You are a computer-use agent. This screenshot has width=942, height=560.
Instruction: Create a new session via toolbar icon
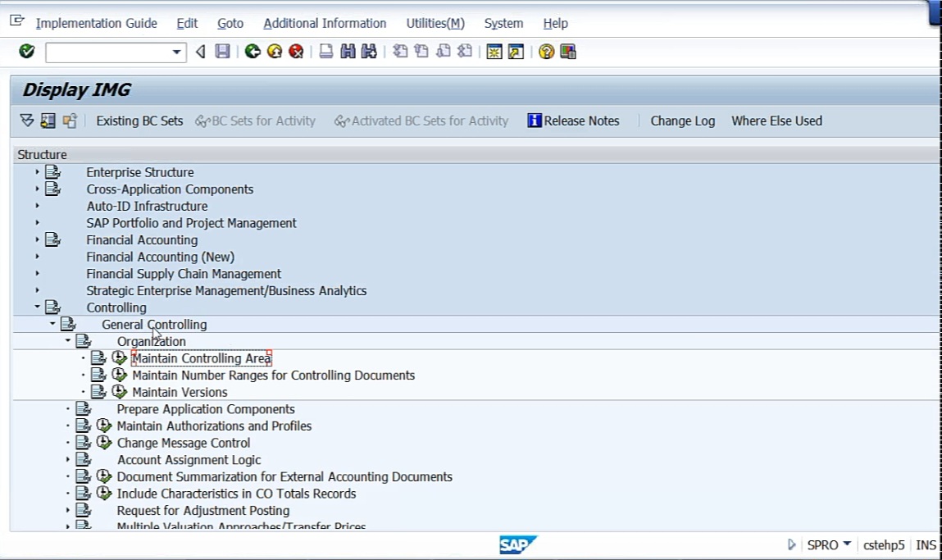click(x=494, y=52)
